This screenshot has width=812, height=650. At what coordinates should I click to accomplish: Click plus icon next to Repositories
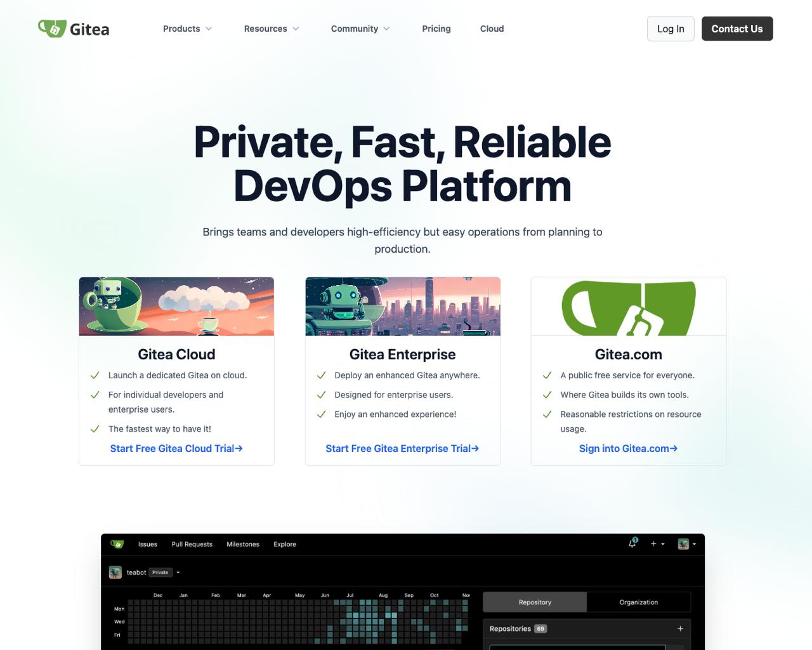pos(680,628)
